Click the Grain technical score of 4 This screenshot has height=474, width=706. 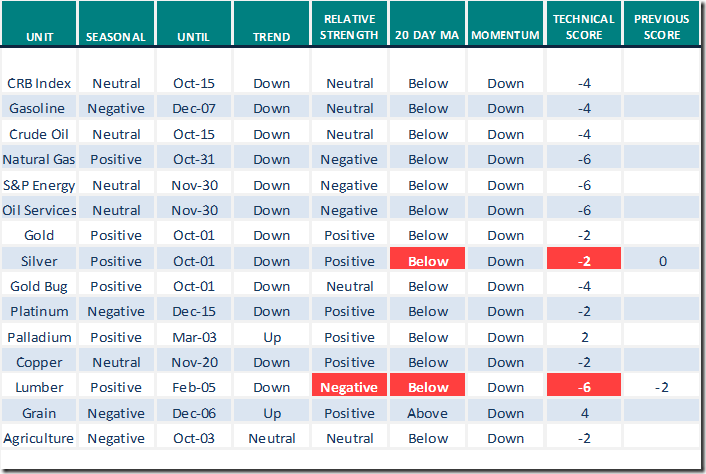pyautogui.click(x=585, y=413)
